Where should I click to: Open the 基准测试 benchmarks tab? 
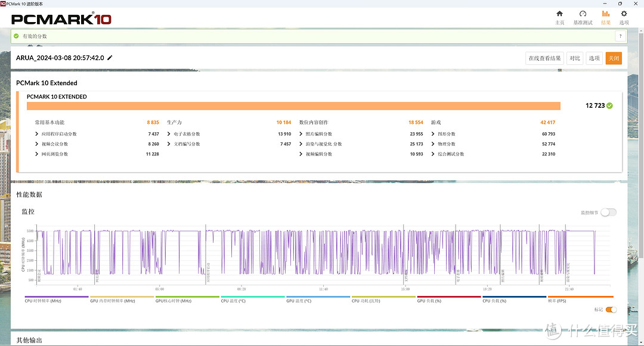click(583, 18)
